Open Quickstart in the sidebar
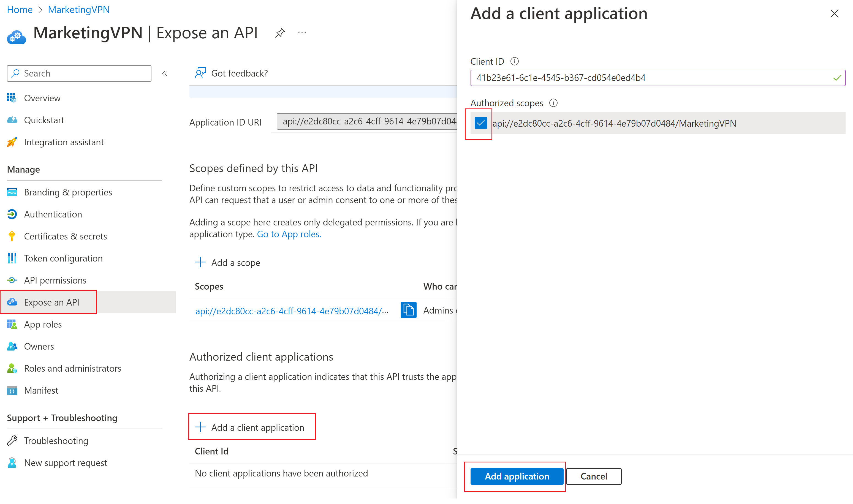Image resolution: width=853 pixels, height=504 pixels. point(44,120)
